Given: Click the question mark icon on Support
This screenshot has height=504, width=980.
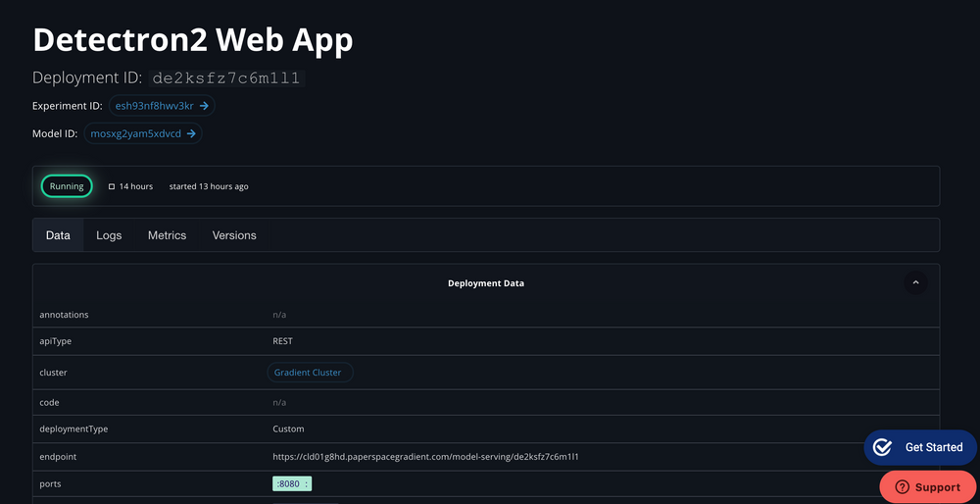Looking at the screenshot, I should 902,487.
